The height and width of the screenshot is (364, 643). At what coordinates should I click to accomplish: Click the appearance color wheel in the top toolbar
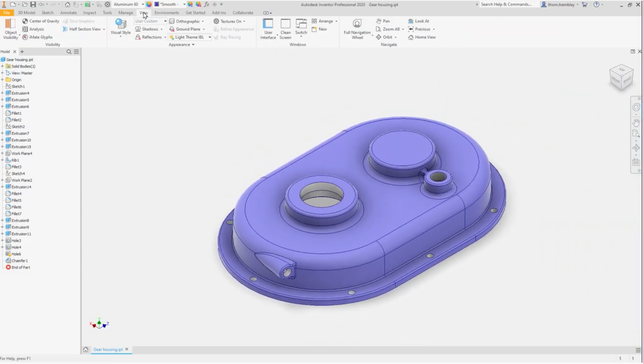pyautogui.click(x=149, y=5)
